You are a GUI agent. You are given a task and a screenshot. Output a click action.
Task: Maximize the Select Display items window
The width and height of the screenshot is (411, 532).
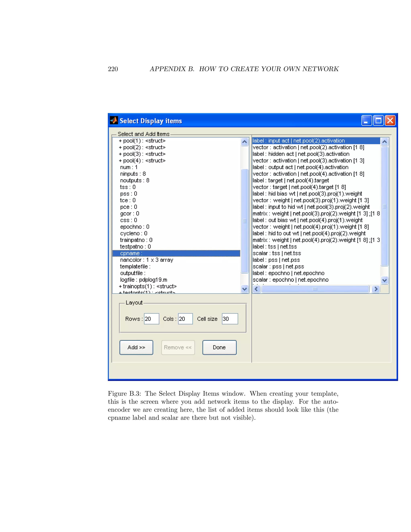[x=378, y=120]
